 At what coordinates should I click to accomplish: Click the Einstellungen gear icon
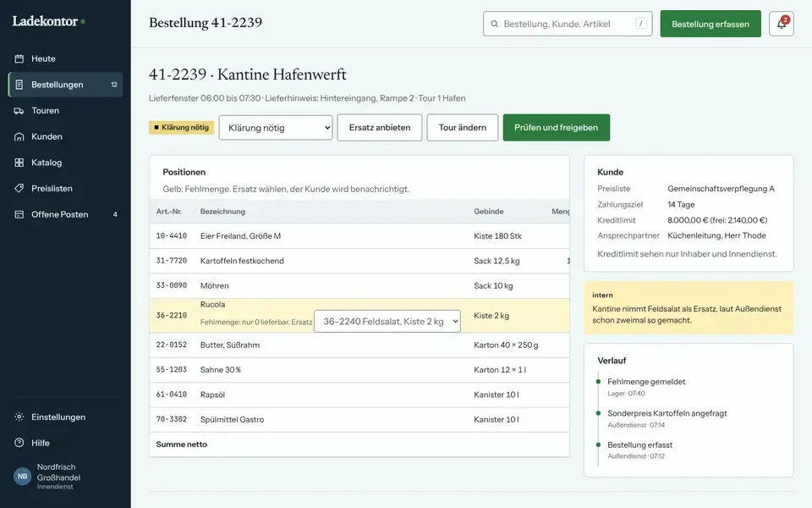pos(19,417)
